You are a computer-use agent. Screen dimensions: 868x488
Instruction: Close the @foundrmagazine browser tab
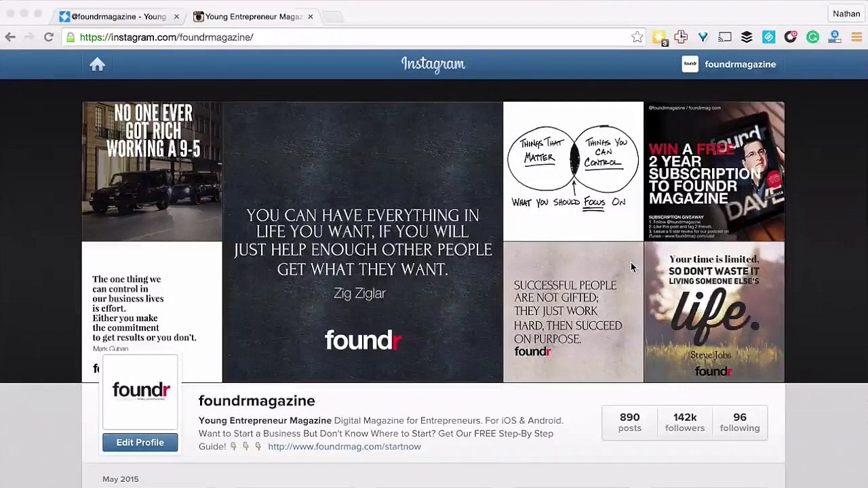click(x=176, y=16)
